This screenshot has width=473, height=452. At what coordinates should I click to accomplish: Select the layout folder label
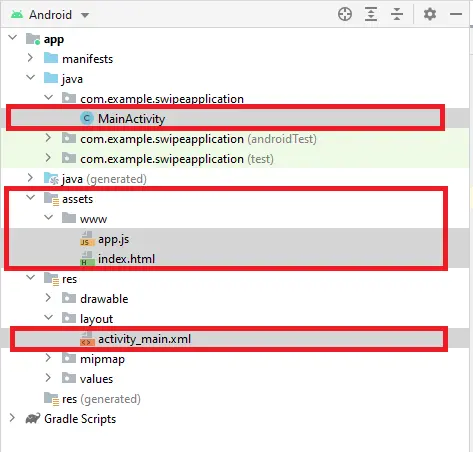pyautogui.click(x=96, y=319)
